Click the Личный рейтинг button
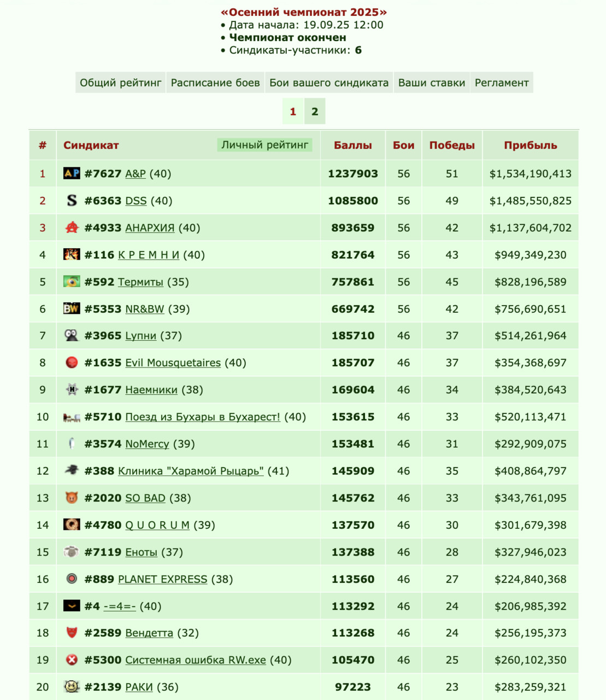The width and height of the screenshot is (606, 700). 265,145
